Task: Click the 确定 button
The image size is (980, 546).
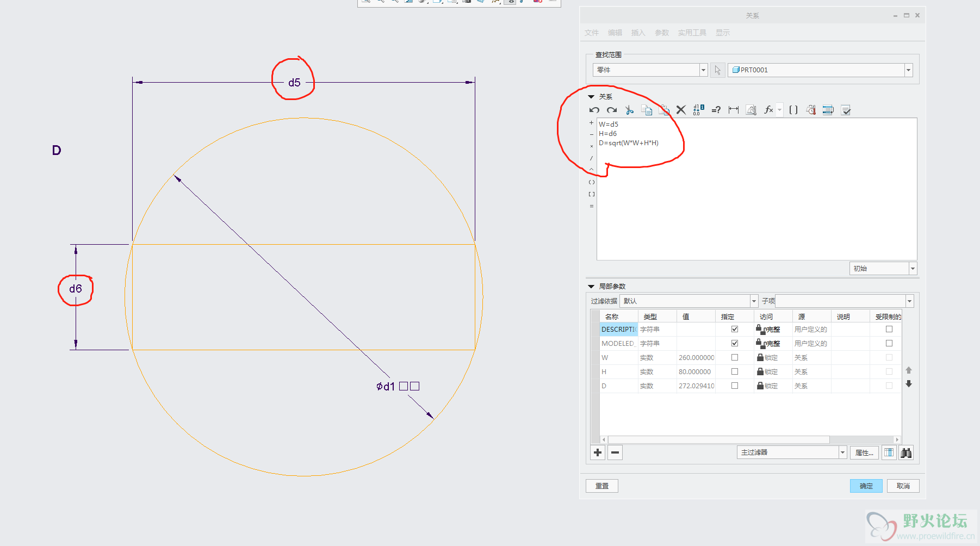Action: click(x=866, y=486)
